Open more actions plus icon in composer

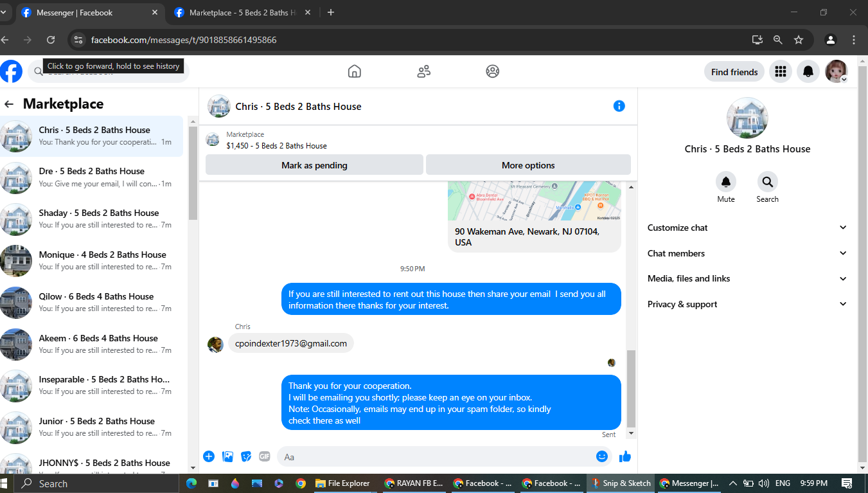click(x=209, y=456)
